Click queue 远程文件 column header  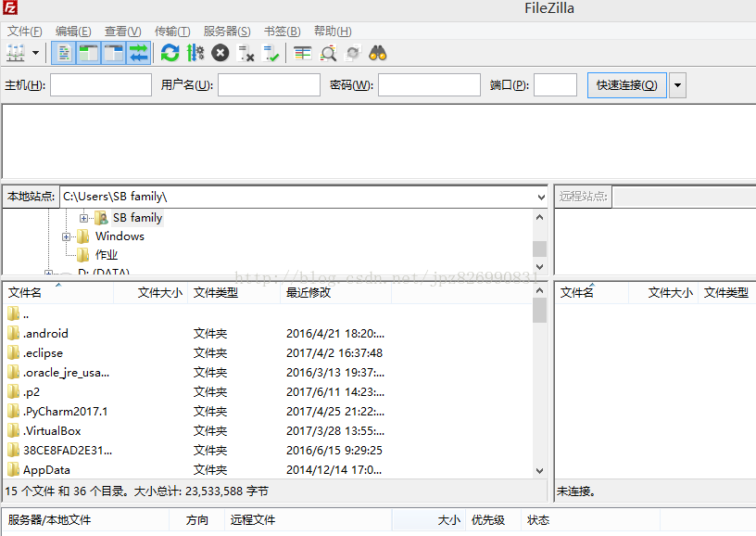(309, 520)
